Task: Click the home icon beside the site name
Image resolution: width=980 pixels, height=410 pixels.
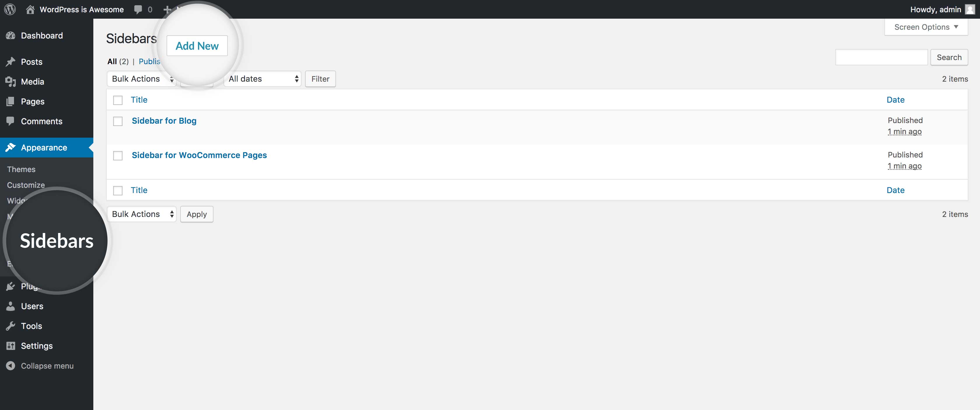Action: point(30,9)
